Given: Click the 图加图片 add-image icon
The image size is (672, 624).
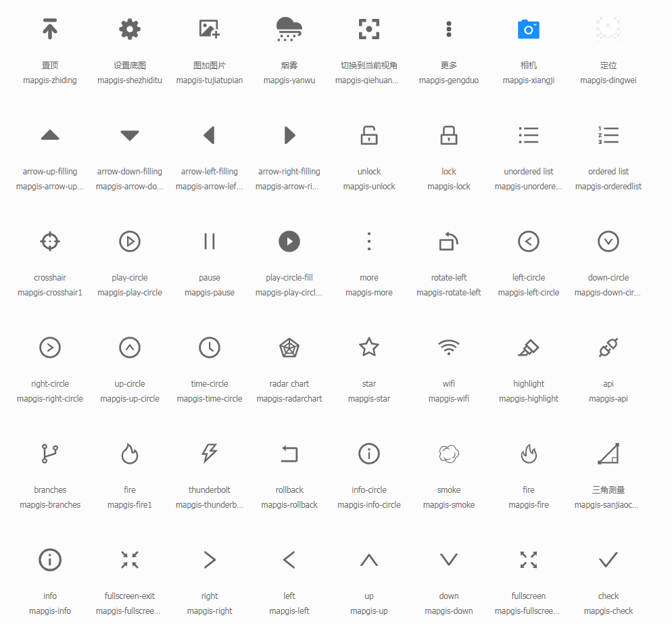Looking at the screenshot, I should (209, 29).
